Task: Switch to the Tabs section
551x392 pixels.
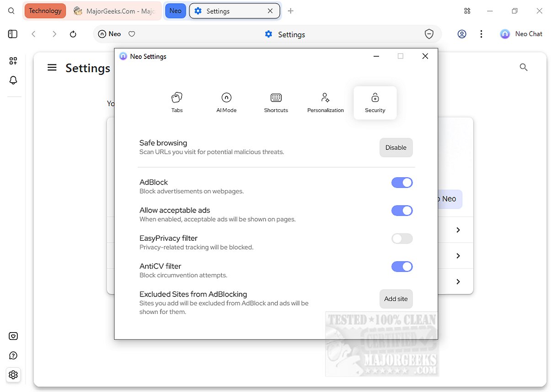Action: (177, 102)
